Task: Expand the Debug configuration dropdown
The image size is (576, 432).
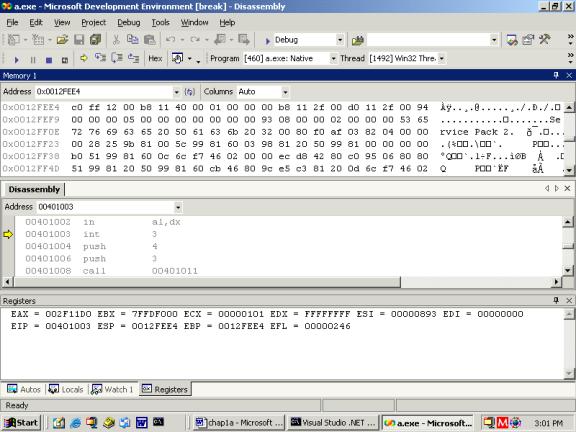Action: (340, 40)
